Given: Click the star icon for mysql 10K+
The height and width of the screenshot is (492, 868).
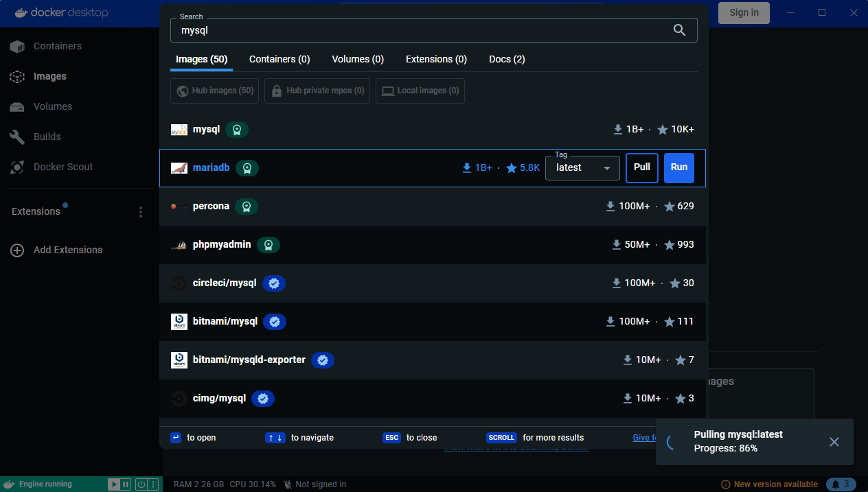Looking at the screenshot, I should [x=663, y=130].
